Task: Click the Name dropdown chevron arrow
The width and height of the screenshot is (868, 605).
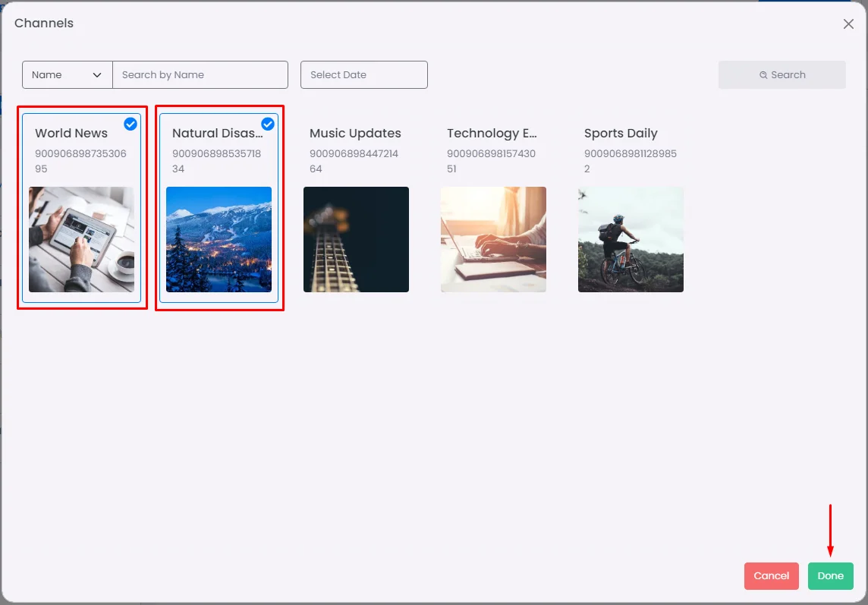Action: [97, 75]
